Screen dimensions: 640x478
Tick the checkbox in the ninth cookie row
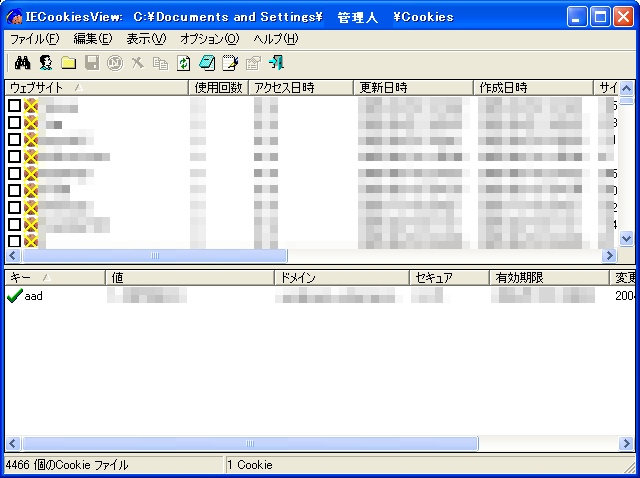point(14,241)
